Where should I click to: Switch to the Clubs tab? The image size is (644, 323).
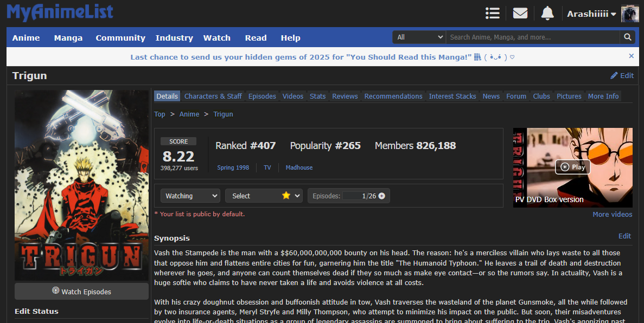coord(541,96)
